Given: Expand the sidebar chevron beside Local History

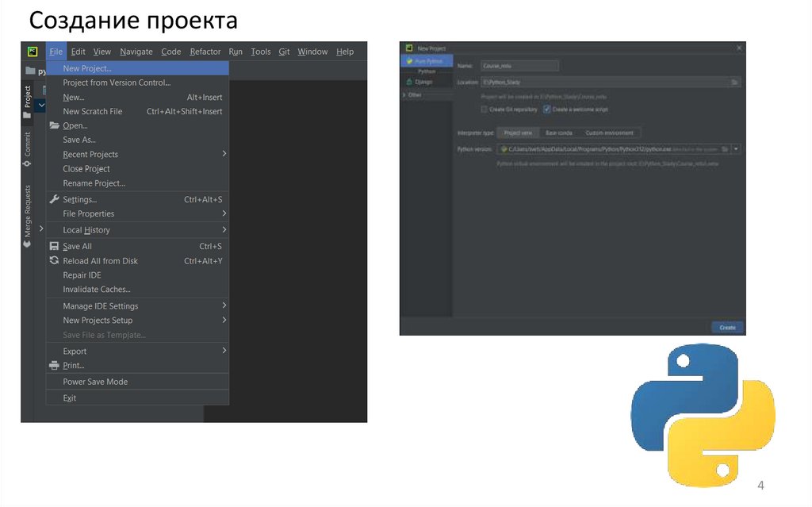Looking at the screenshot, I should click(41, 228).
